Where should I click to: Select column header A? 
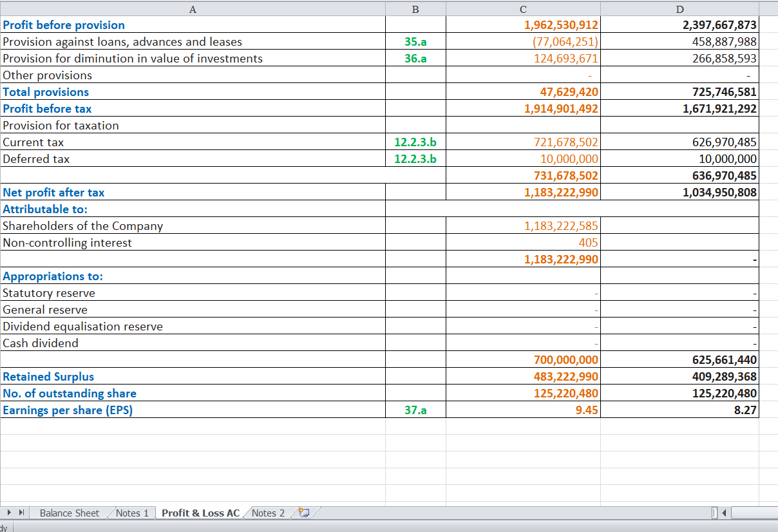coord(193,9)
